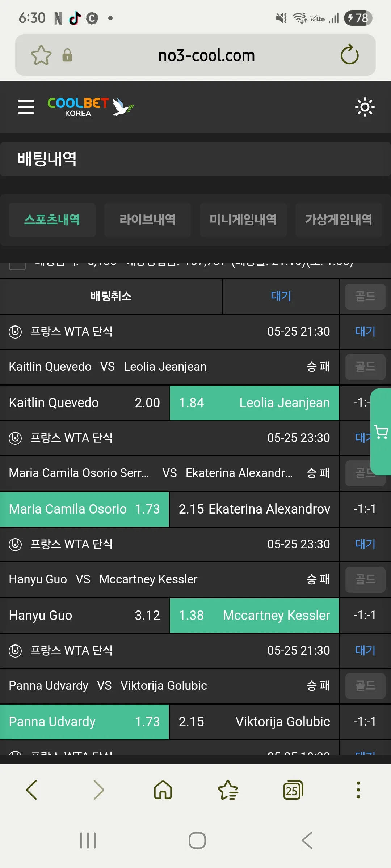Select the Hanyu Guo 3.12 odds cell
The height and width of the screenshot is (868, 391).
(x=84, y=615)
